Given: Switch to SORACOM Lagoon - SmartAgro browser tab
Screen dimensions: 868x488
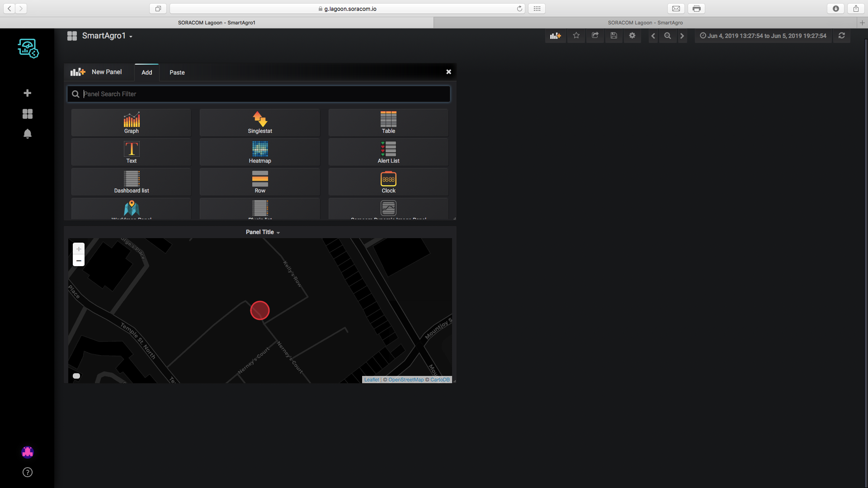Looking at the screenshot, I should [x=645, y=23].
